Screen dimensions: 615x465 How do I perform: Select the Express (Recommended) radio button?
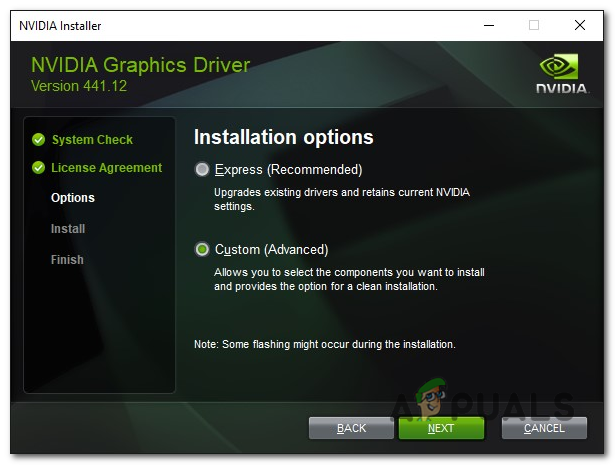coord(202,170)
